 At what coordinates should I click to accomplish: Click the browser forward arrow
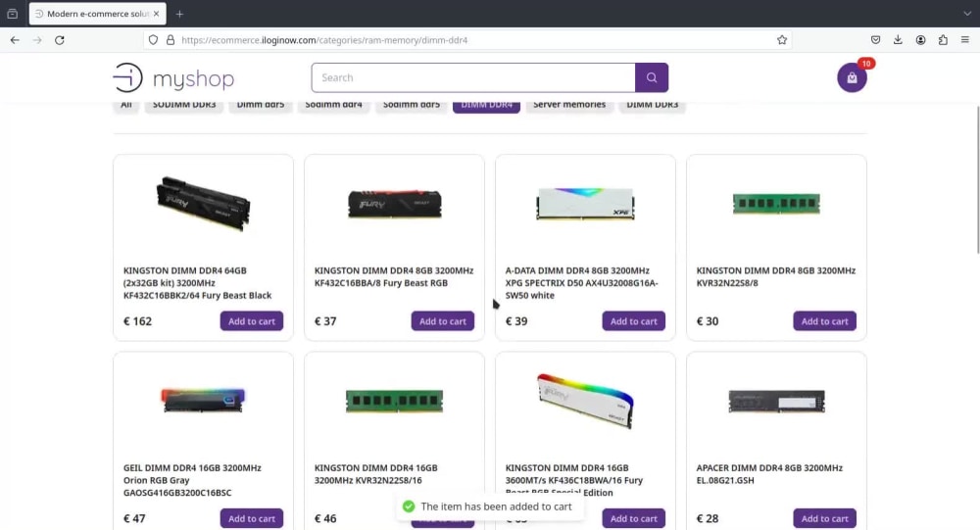tap(37, 40)
